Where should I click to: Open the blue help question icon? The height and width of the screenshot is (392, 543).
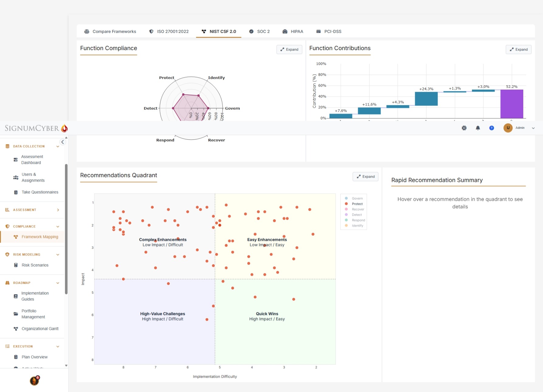491,128
